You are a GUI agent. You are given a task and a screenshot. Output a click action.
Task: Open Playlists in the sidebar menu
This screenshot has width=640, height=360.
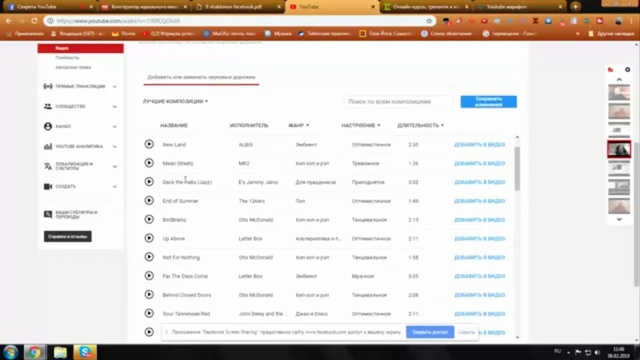coord(67,58)
